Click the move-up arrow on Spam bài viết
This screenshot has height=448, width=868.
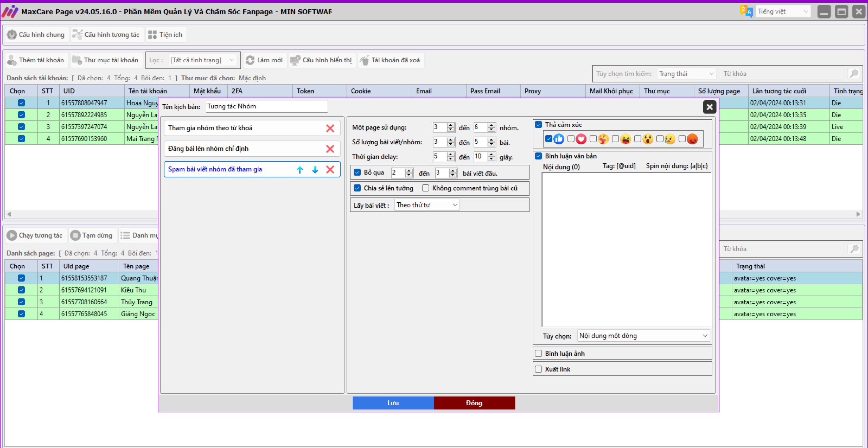tap(300, 169)
